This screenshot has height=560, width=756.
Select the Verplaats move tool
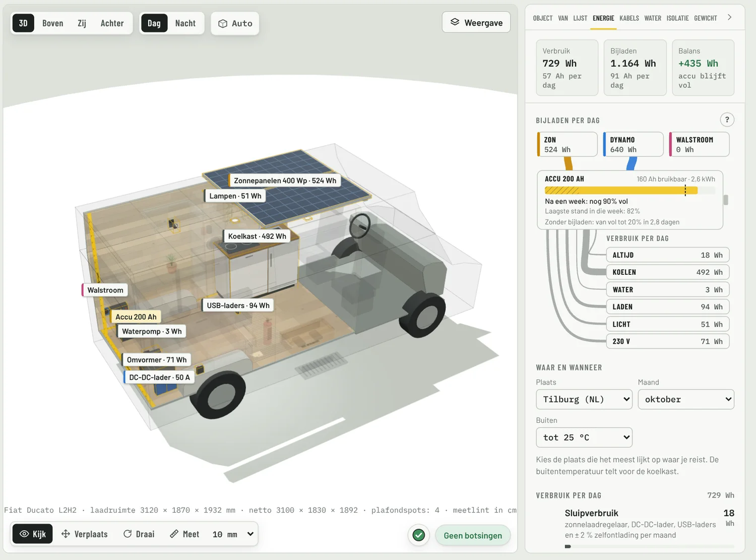[85, 534]
